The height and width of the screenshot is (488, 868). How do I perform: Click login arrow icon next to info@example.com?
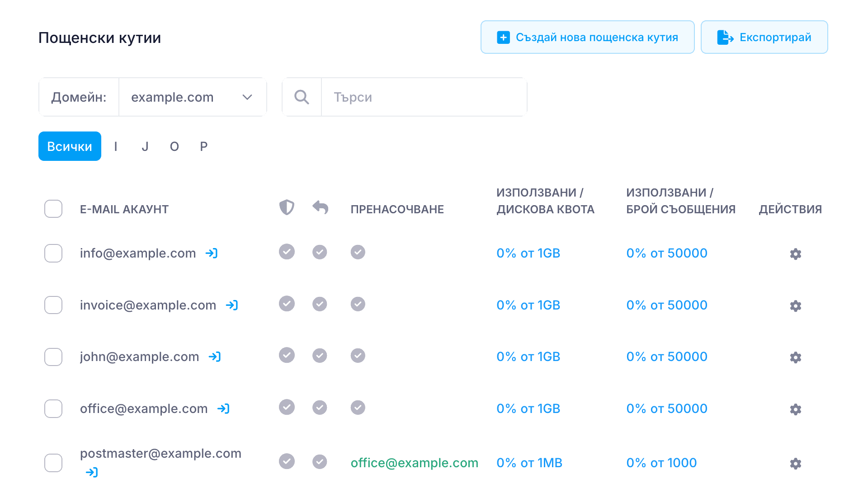click(x=212, y=253)
